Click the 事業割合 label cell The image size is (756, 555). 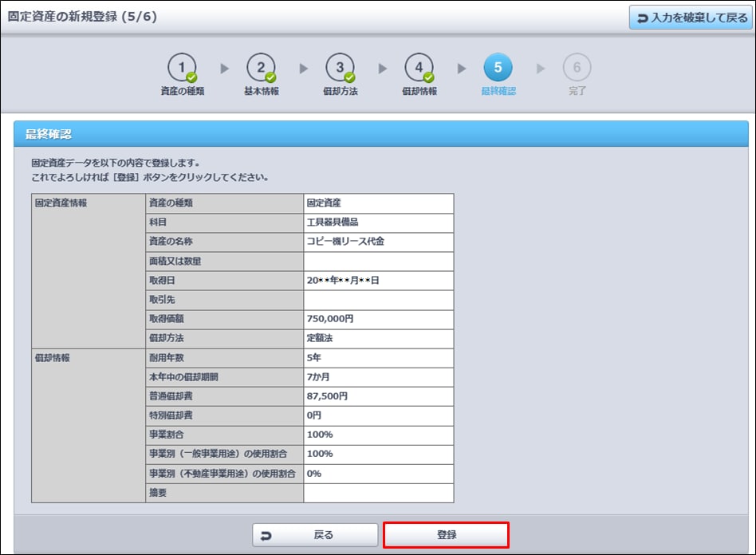click(224, 435)
